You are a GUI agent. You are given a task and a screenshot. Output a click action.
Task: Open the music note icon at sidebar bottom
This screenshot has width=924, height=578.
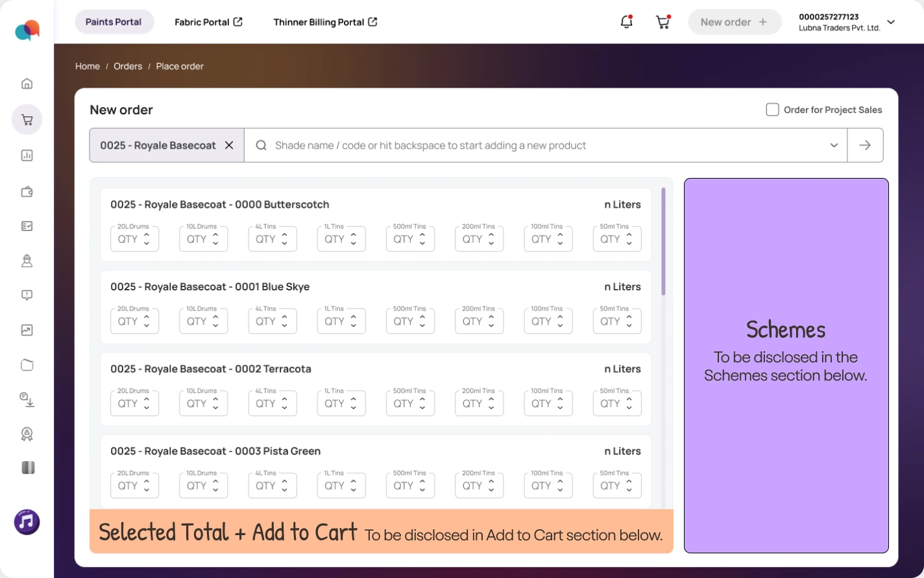(27, 521)
